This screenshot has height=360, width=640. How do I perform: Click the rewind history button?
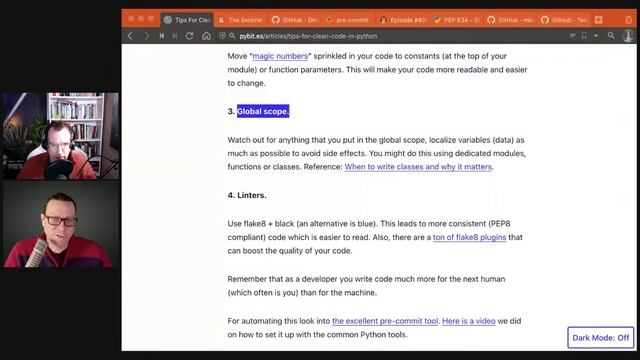click(162, 36)
